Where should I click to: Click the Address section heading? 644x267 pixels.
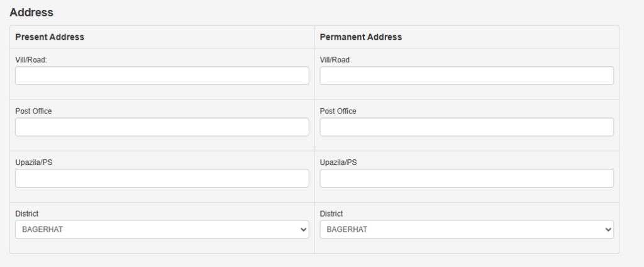click(x=31, y=12)
